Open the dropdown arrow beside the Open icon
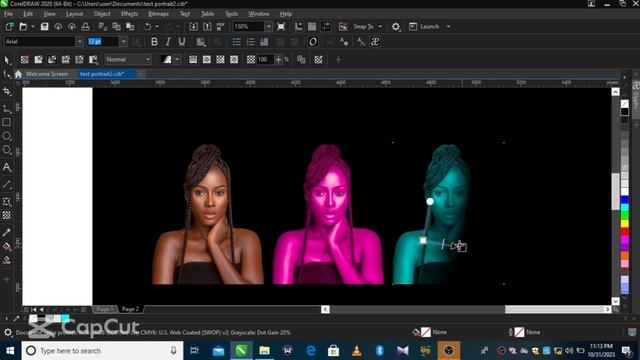The image size is (640, 360). pyautogui.click(x=33, y=27)
